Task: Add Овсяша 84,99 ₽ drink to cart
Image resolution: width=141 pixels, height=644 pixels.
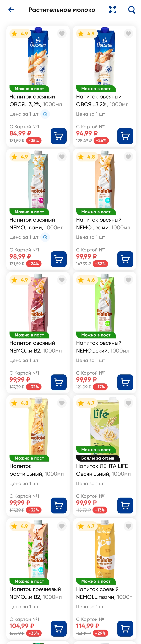Action: 59,136
